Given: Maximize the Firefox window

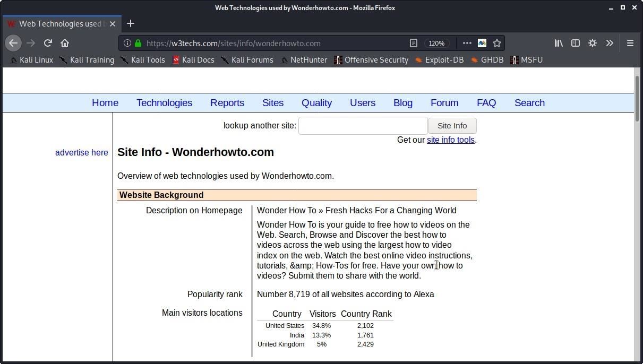Looking at the screenshot, I should pyautogui.click(x=623, y=7).
